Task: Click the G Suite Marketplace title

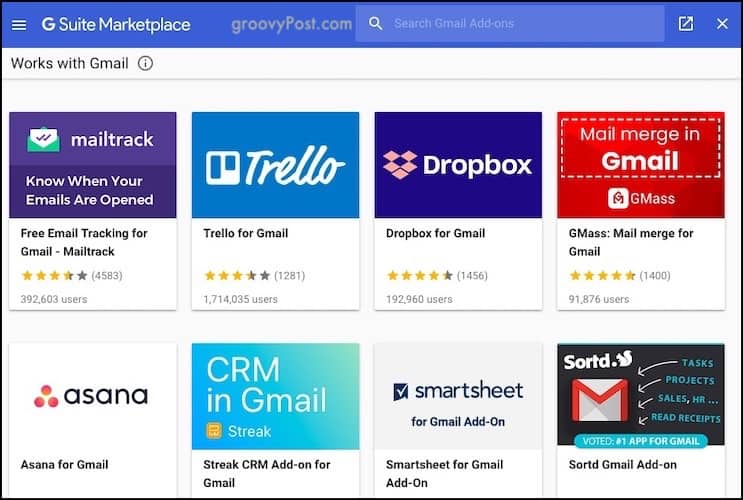Action: [116, 25]
